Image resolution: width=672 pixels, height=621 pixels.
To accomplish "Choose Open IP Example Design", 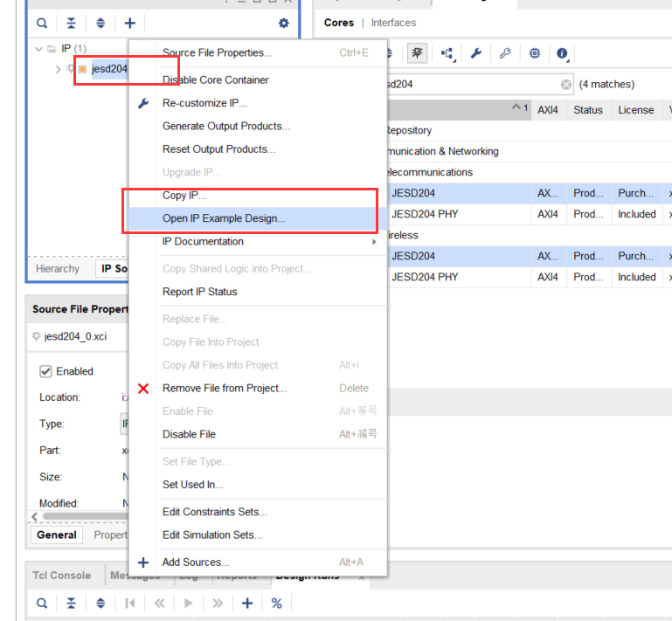I will pyautogui.click(x=258, y=218).
